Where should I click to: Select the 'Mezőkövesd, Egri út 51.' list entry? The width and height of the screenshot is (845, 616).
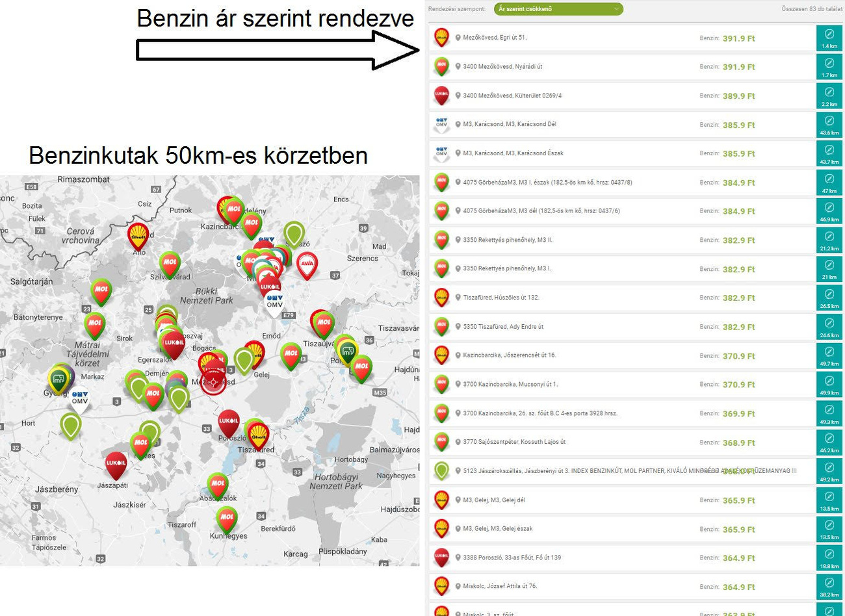(x=495, y=38)
